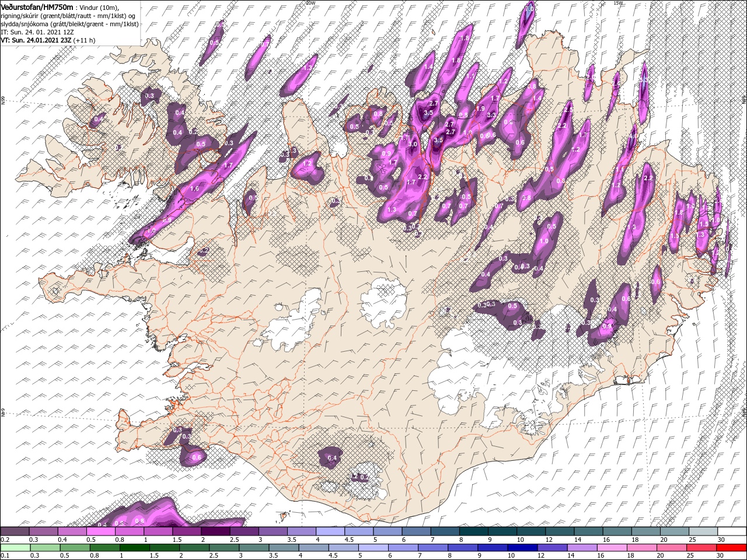Select pale green swatch between 0.1 and 0.3, lower row
This screenshot has height=560, width=747.
tap(16, 547)
